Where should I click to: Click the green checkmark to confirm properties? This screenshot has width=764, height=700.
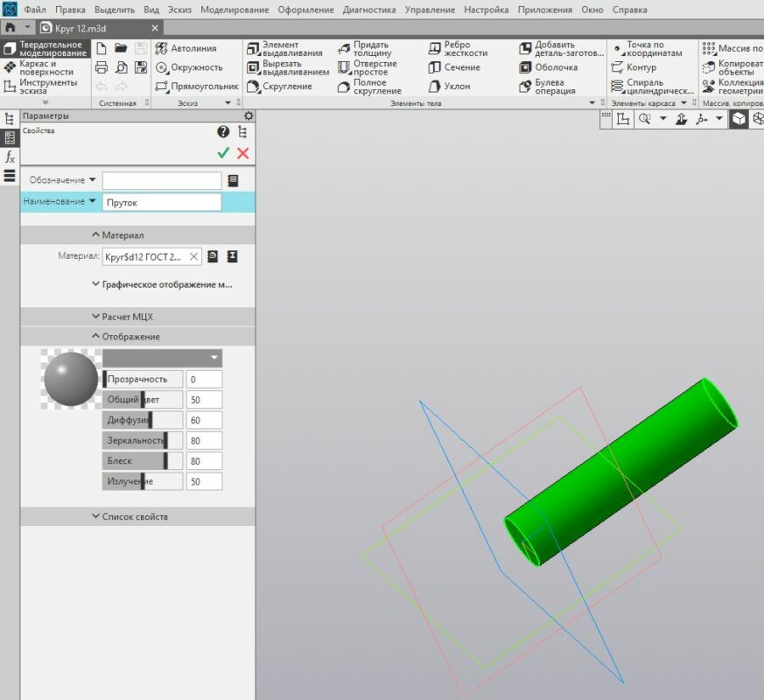click(223, 153)
